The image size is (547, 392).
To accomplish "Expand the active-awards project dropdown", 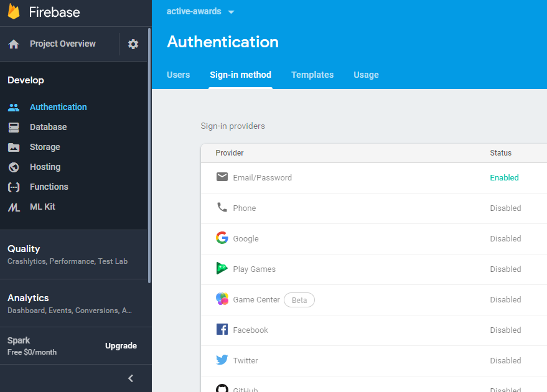I will click(231, 12).
